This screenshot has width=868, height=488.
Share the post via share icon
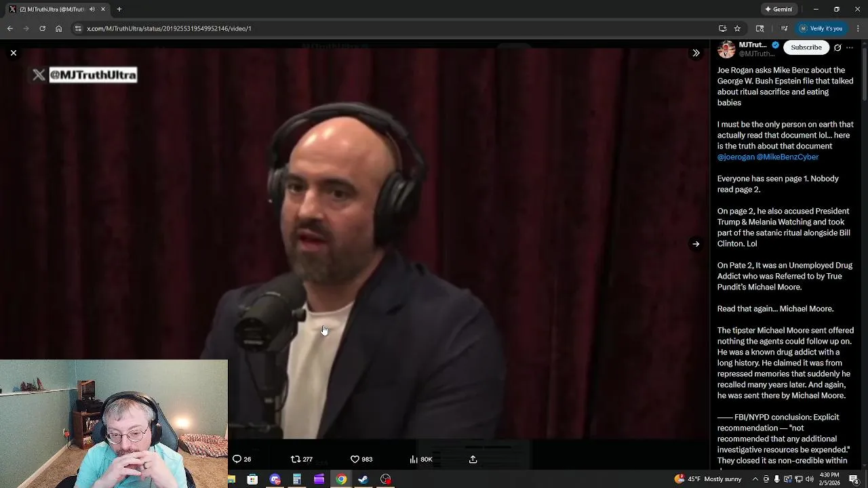(x=473, y=459)
